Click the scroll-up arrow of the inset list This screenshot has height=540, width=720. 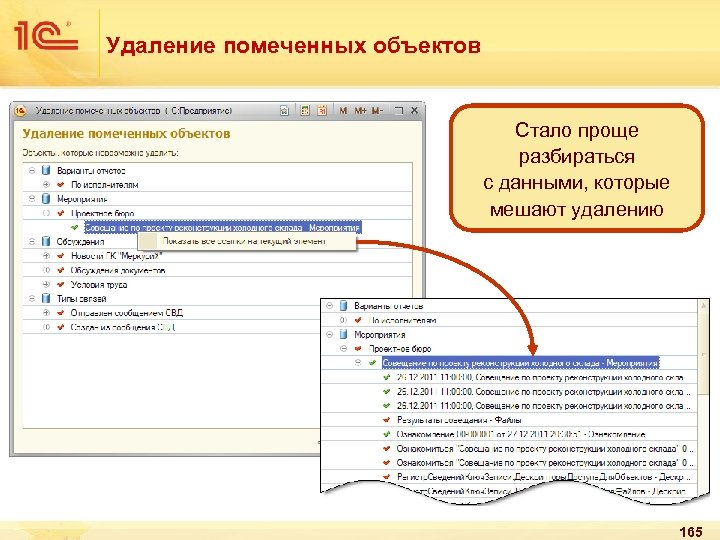(x=703, y=305)
